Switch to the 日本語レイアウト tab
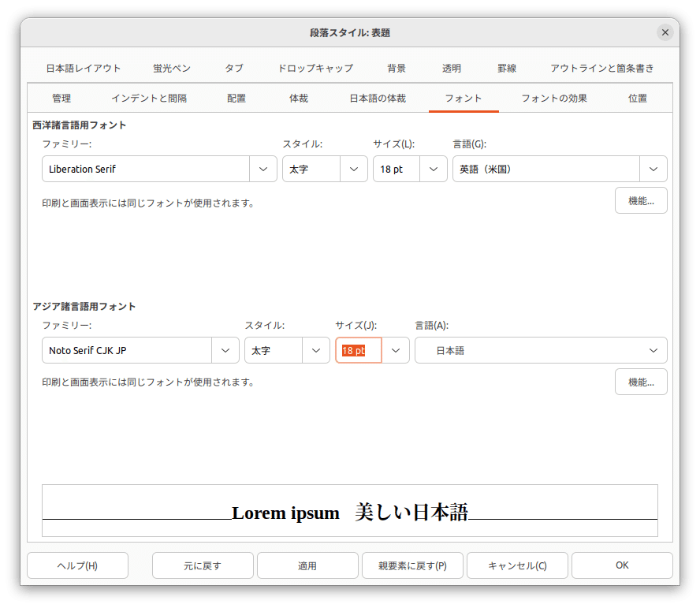Viewport: 700px width, 608px height. [84, 68]
